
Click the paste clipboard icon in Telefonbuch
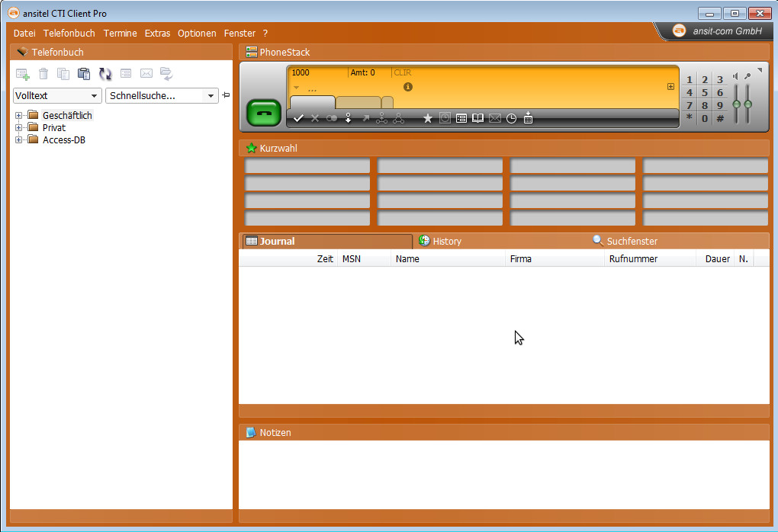pyautogui.click(x=85, y=74)
